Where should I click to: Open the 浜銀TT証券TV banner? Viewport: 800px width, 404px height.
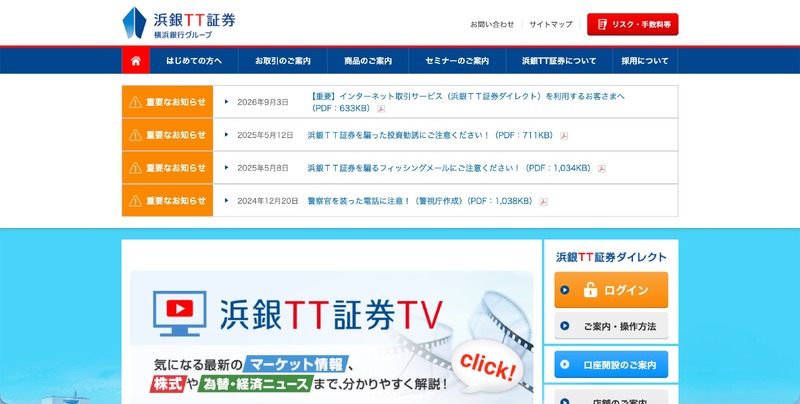click(332, 337)
